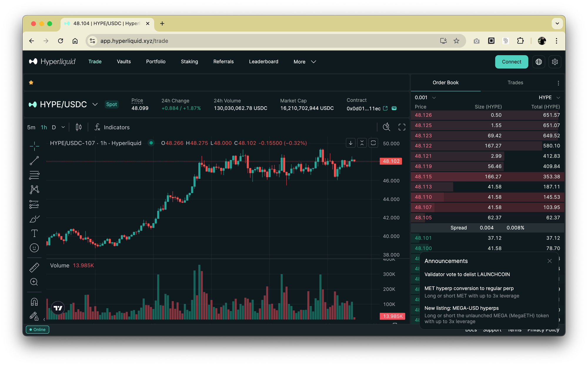Screen dimensions: 588x366
Task: Click the Connect wallet button
Action: pyautogui.click(x=511, y=62)
